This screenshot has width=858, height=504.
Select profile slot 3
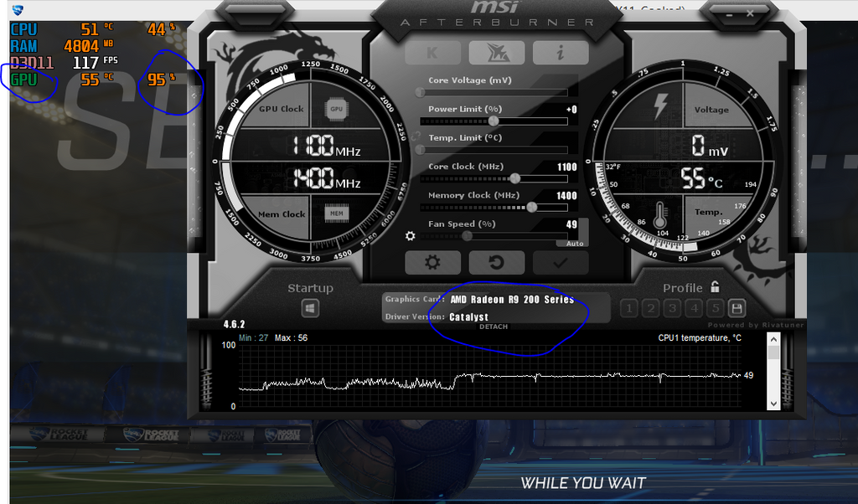(672, 308)
